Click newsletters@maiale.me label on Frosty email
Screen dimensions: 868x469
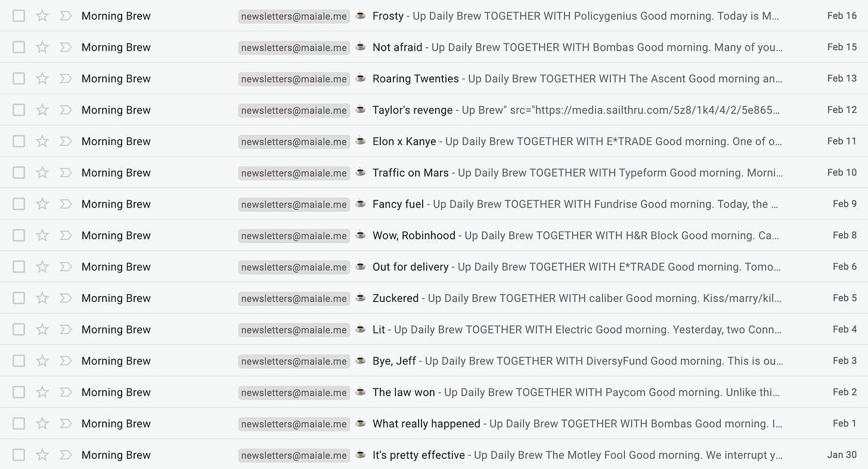coord(294,16)
